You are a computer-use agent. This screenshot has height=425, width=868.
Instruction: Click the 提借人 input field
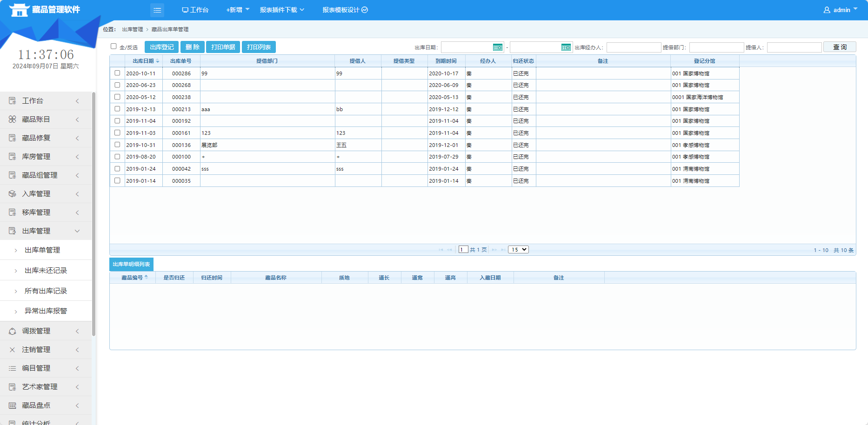(794, 47)
